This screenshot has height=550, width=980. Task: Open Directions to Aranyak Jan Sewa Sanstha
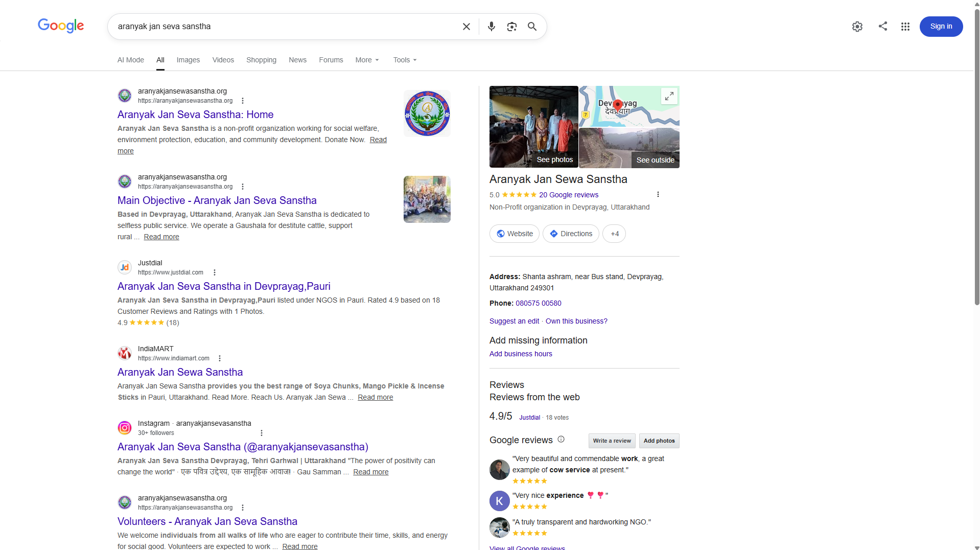pos(571,234)
